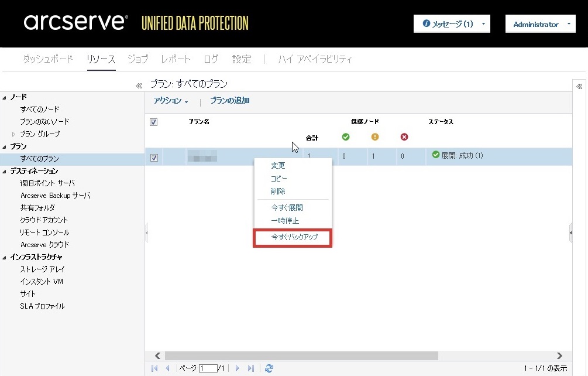
Task: Switch to the ダッシュボード tab
Action: click(47, 59)
